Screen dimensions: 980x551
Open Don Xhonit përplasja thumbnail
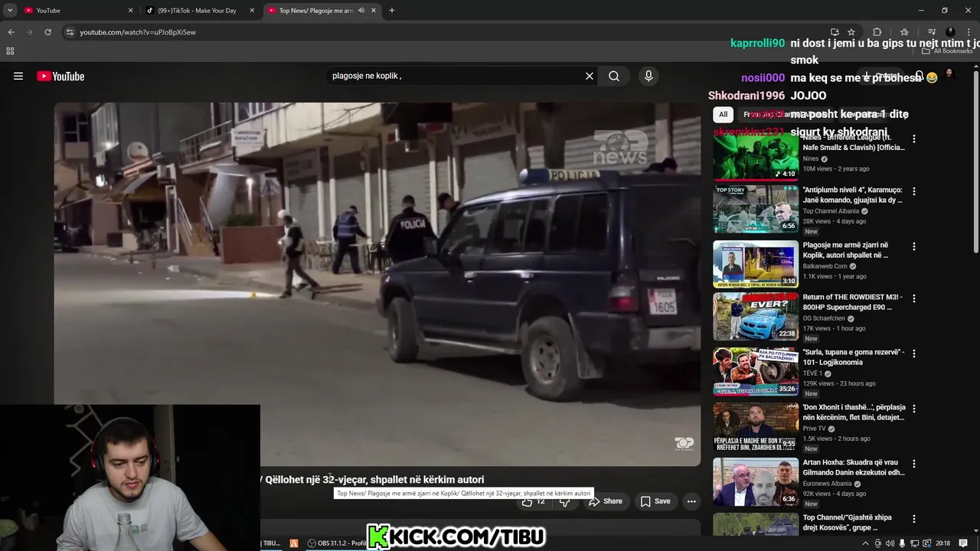coord(756,426)
